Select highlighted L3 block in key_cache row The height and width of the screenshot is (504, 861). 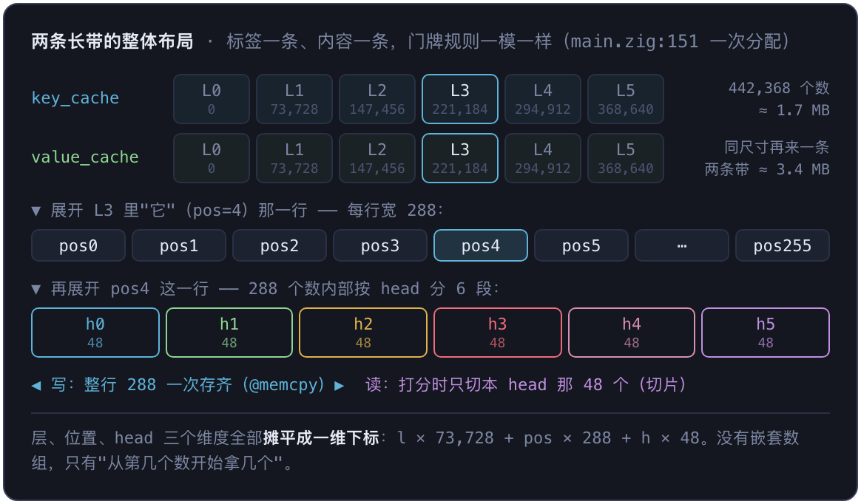460,99
